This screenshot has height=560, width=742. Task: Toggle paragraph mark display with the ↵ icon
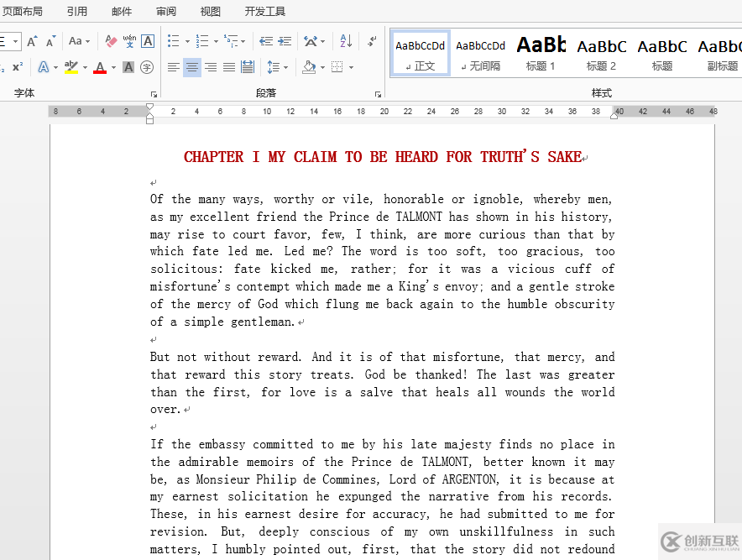coord(372,40)
